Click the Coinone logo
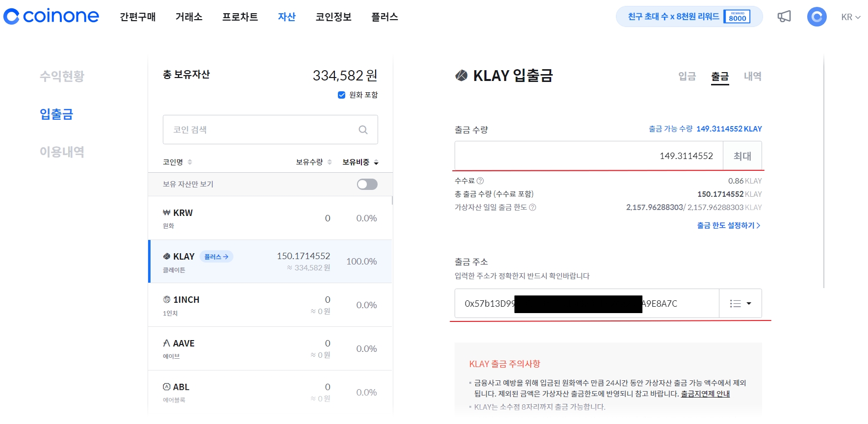The image size is (868, 424). 51,16
